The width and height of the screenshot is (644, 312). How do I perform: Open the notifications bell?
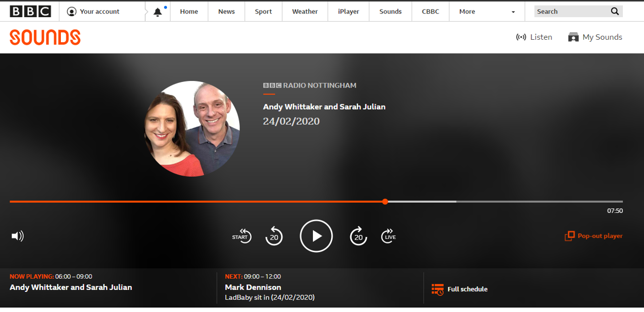[158, 12]
